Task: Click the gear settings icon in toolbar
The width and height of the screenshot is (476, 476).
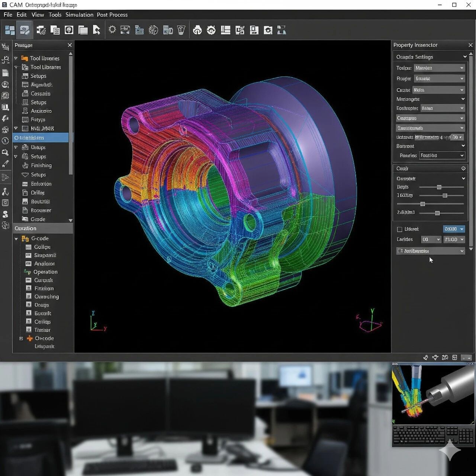Action: (112, 30)
